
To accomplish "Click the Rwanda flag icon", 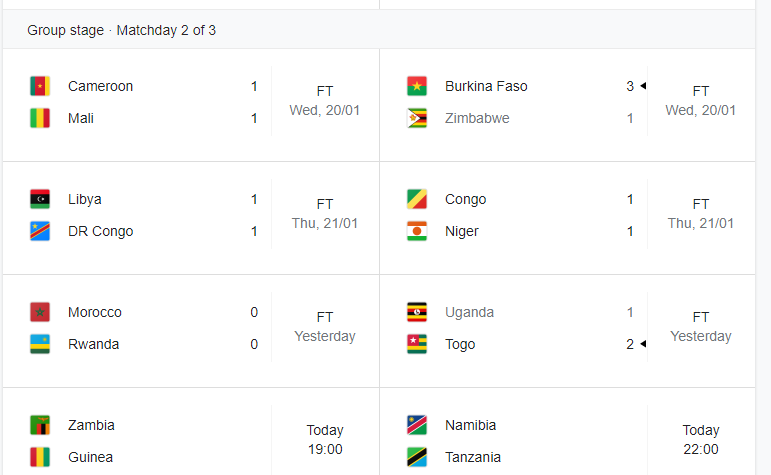I will [40, 344].
